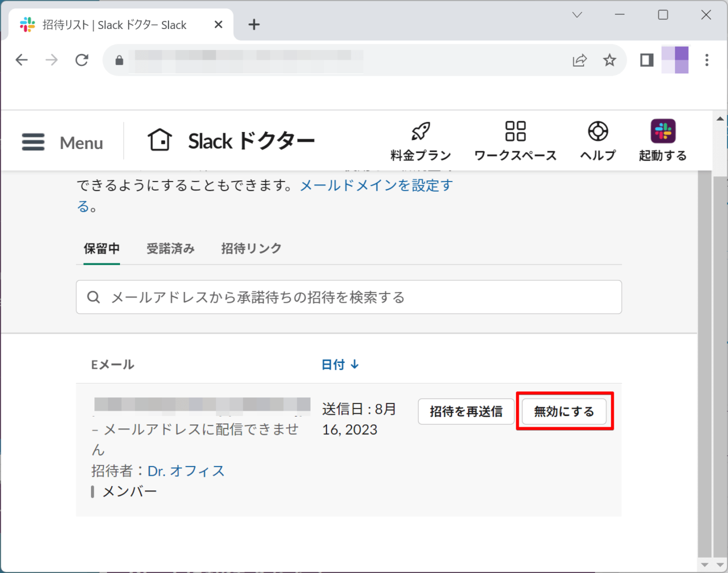Click the 送信日 date text
This screenshot has width=728, height=573.
click(x=359, y=419)
